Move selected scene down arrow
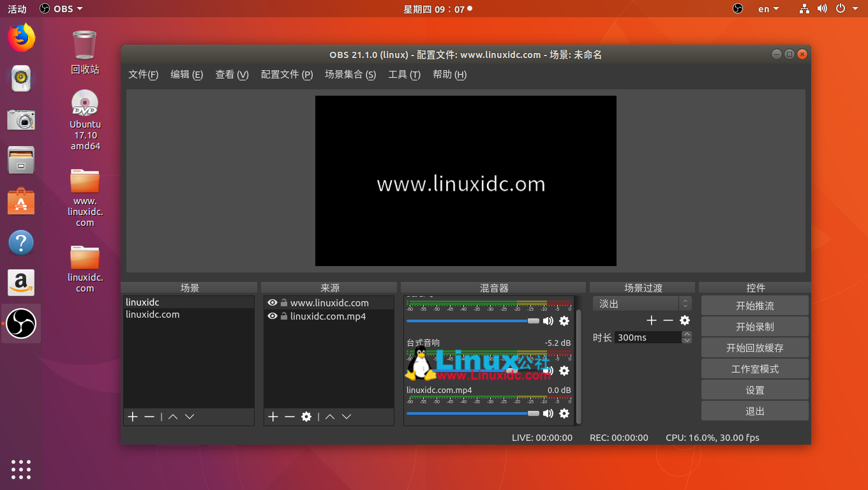The width and height of the screenshot is (868, 490). click(190, 417)
